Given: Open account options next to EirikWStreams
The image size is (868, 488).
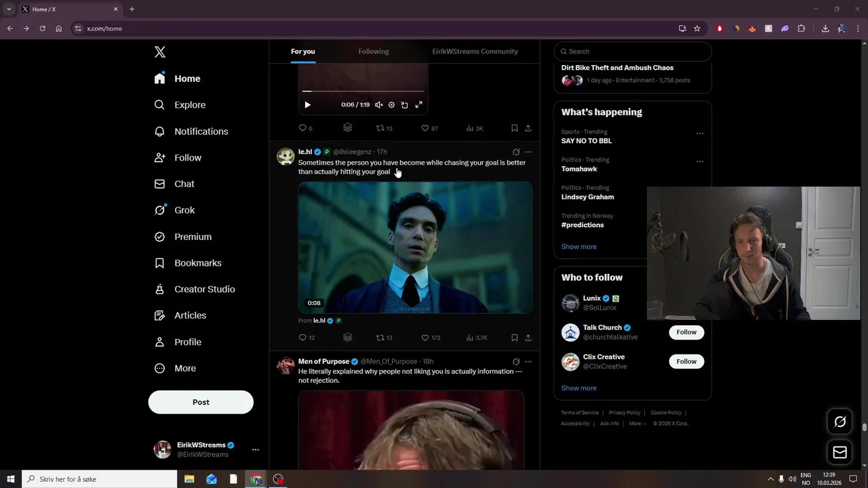Looking at the screenshot, I should [x=256, y=449].
